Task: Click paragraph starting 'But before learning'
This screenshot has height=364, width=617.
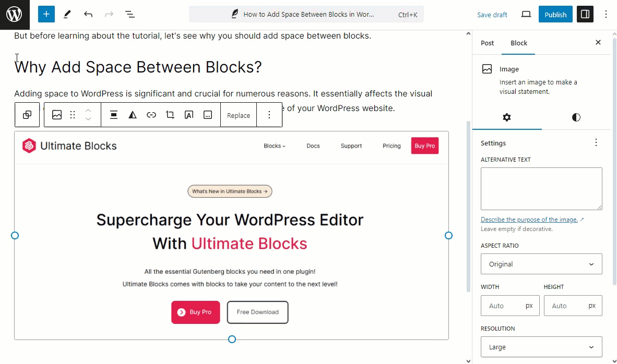Action: (193, 36)
